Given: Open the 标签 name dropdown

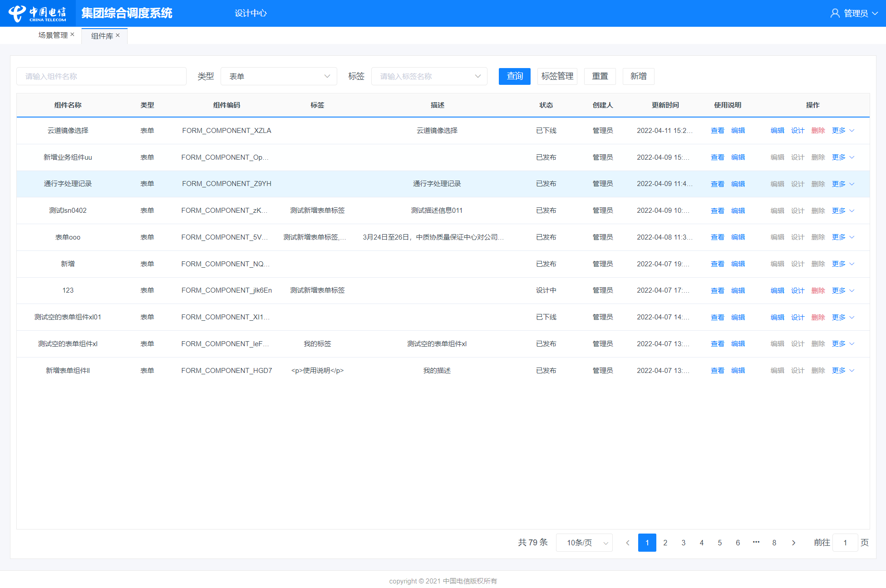Looking at the screenshot, I should pyautogui.click(x=429, y=76).
